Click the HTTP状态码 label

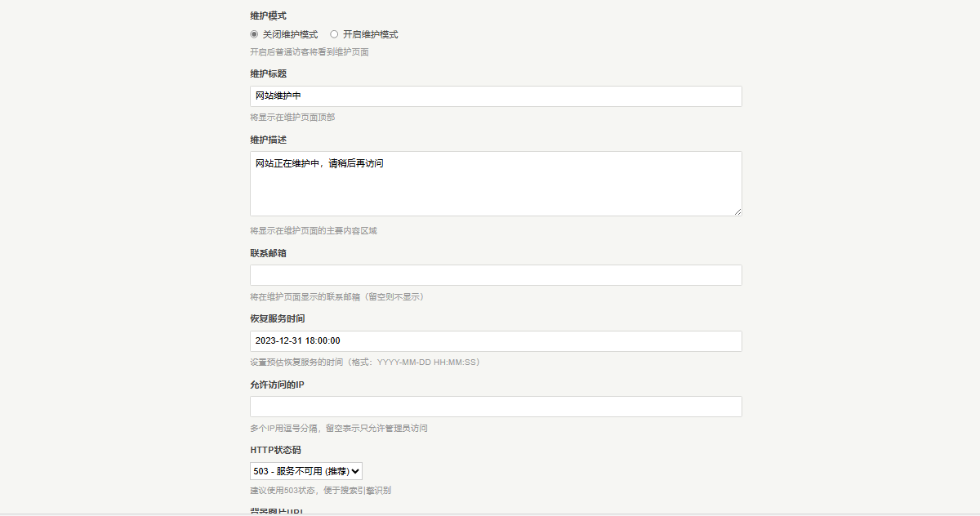275,449
